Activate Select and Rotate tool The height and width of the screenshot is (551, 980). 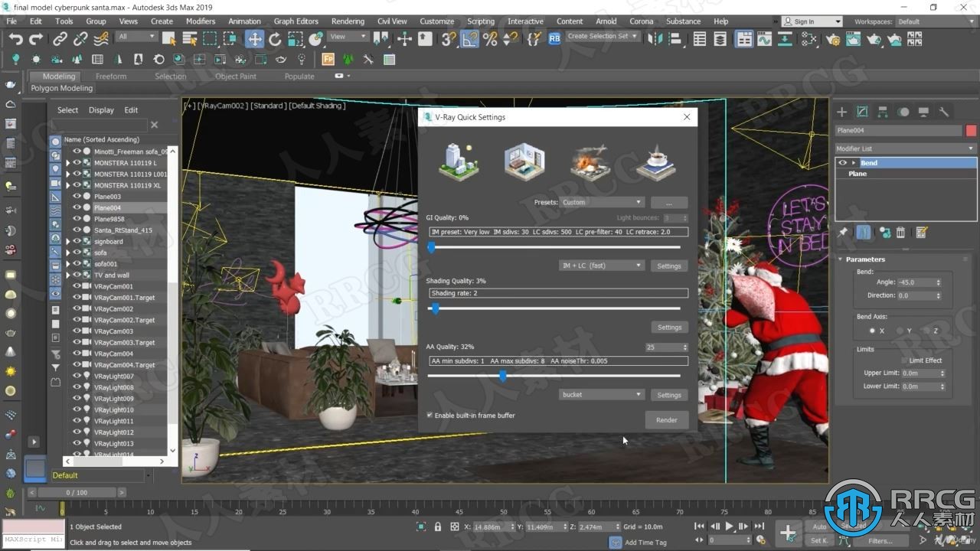click(x=275, y=39)
